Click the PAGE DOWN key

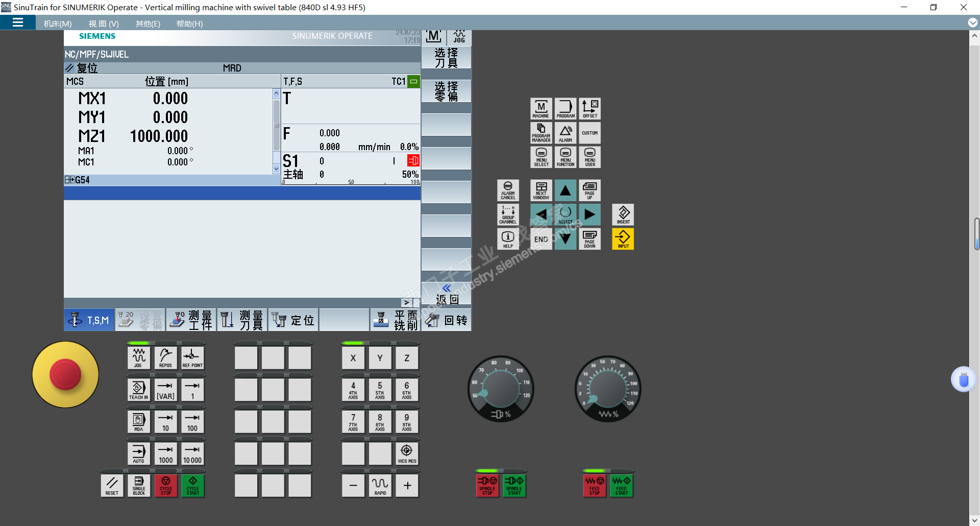coord(590,239)
